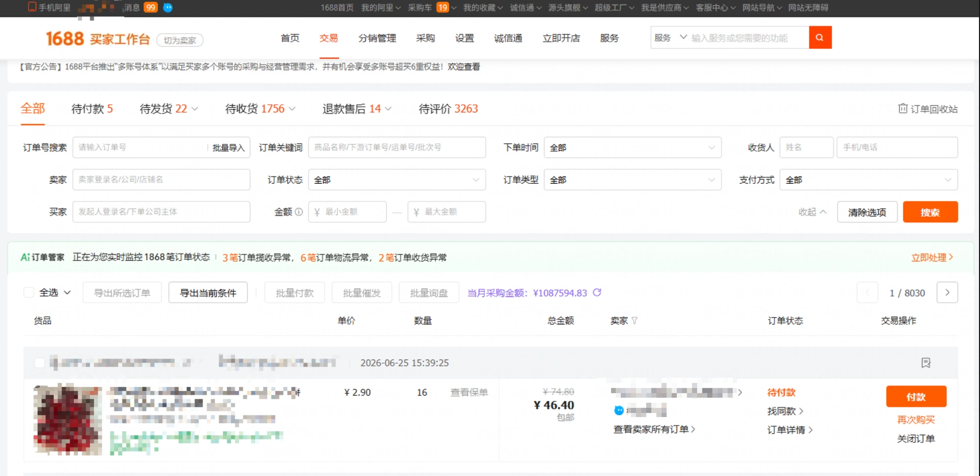Image resolution: width=980 pixels, height=476 pixels.
Task: Collapse filters with 收起
Action: (x=812, y=212)
